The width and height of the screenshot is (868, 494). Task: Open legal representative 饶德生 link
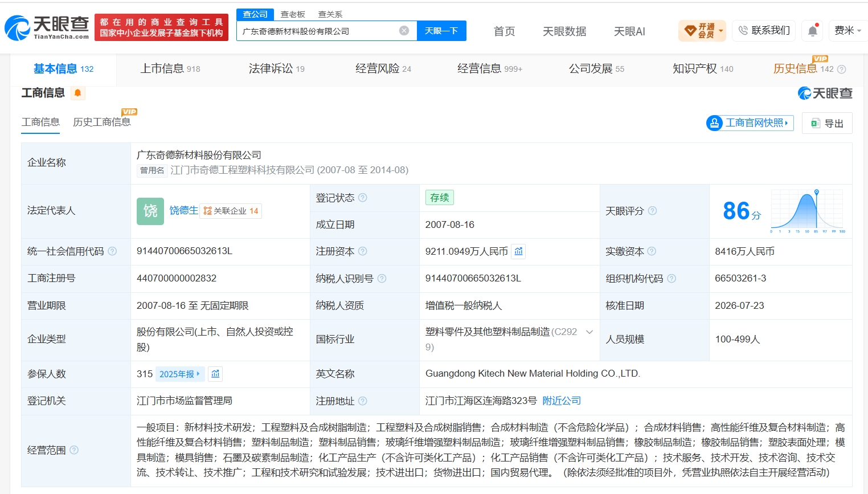point(184,210)
